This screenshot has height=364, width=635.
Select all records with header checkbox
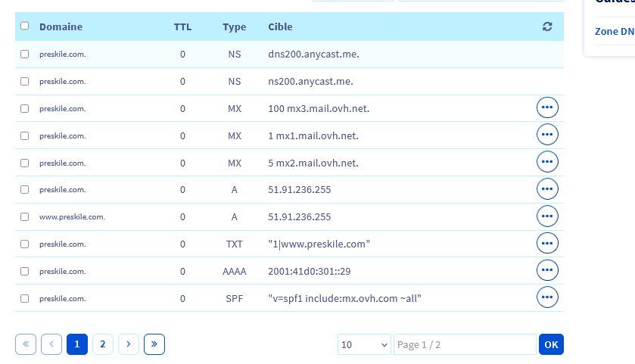pos(24,26)
